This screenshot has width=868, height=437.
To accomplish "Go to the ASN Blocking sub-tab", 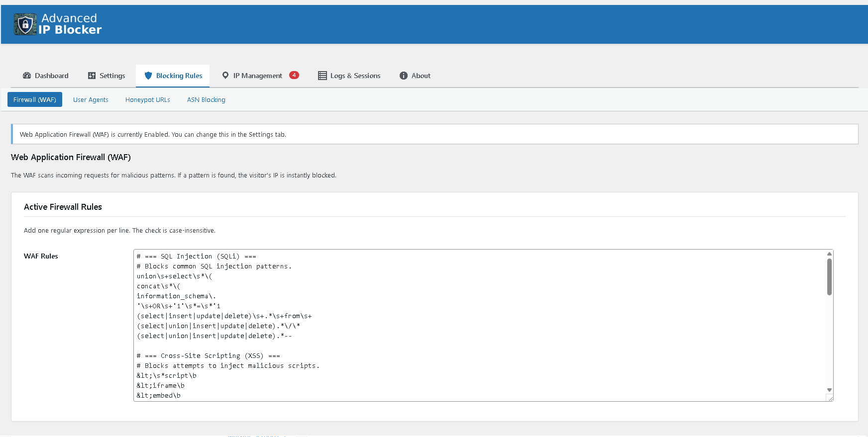I will tap(206, 100).
